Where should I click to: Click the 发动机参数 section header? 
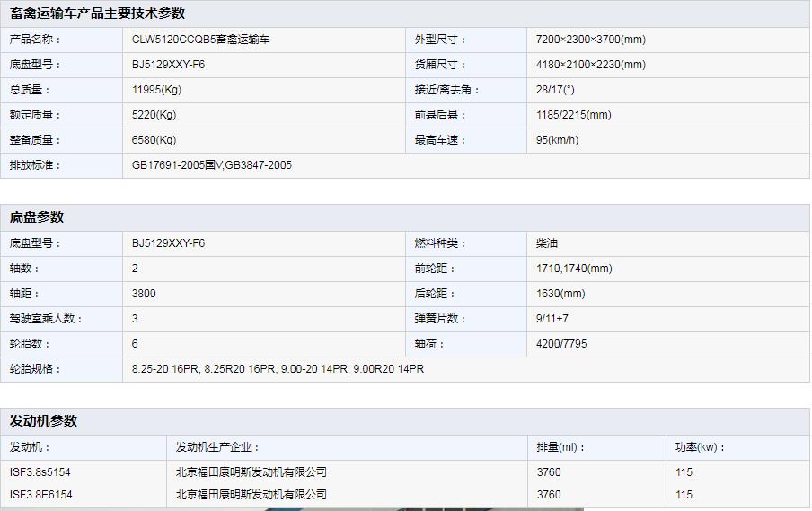43,421
